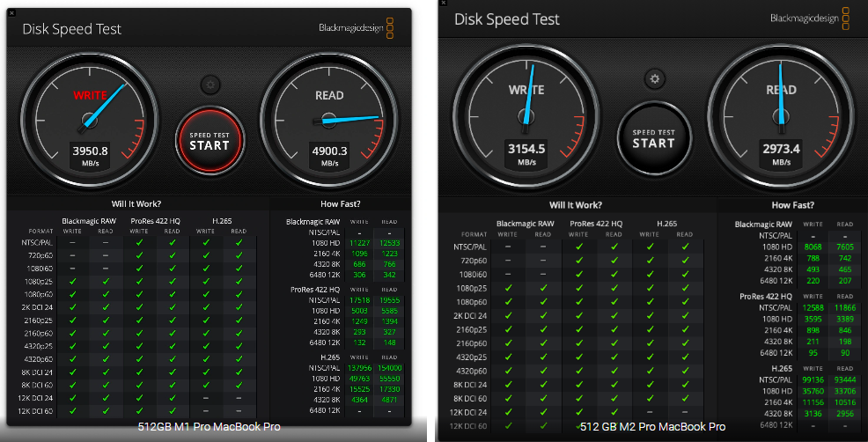Click Blackmagic RAW 2160 4K write value 1095
The image size is (868, 442).
359,254
